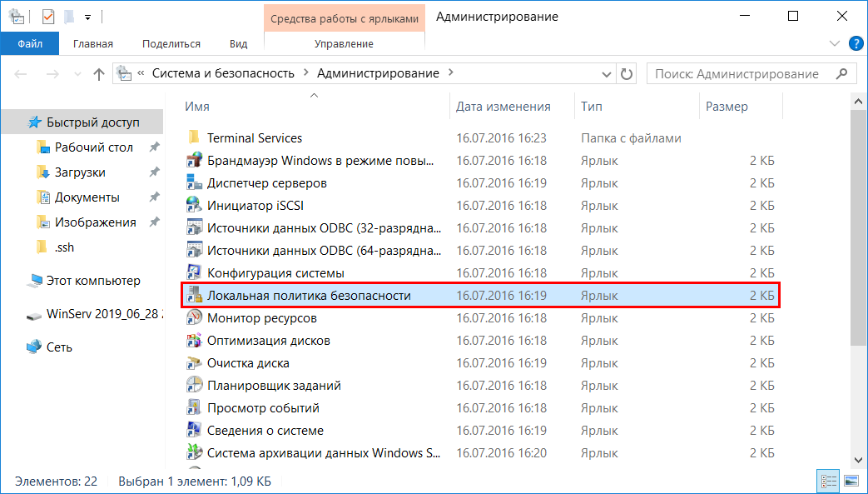Screen dimensions: 868x494
Task: Click the Refresh button in address bar
Action: coord(627,73)
